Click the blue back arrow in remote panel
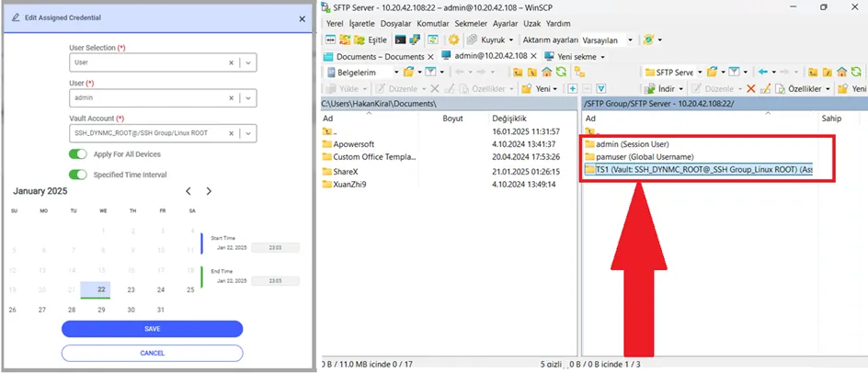 click(x=763, y=72)
